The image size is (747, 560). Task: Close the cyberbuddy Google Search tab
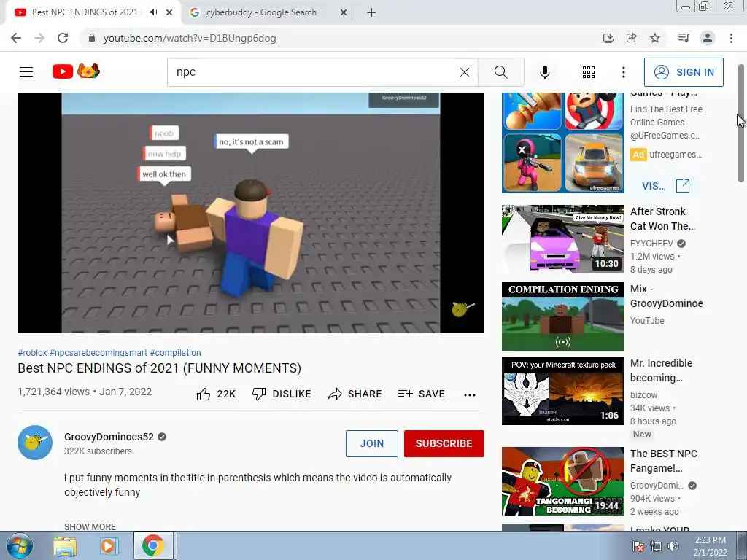[x=344, y=12]
